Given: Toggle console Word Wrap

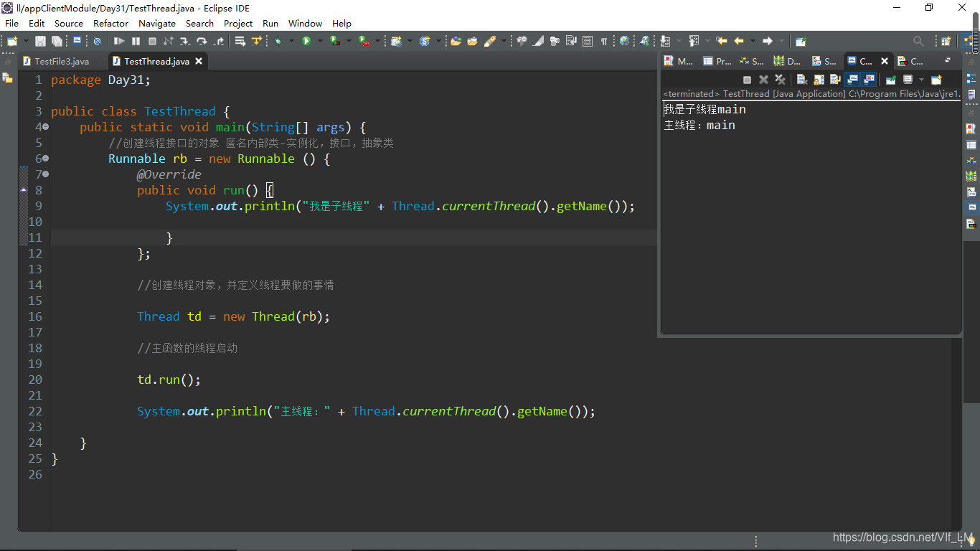Looking at the screenshot, I should point(835,80).
